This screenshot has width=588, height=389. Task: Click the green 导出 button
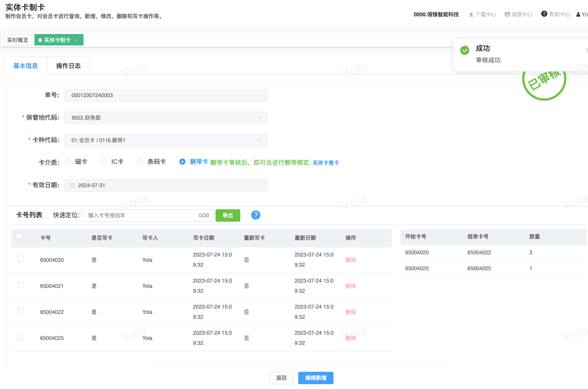point(228,215)
